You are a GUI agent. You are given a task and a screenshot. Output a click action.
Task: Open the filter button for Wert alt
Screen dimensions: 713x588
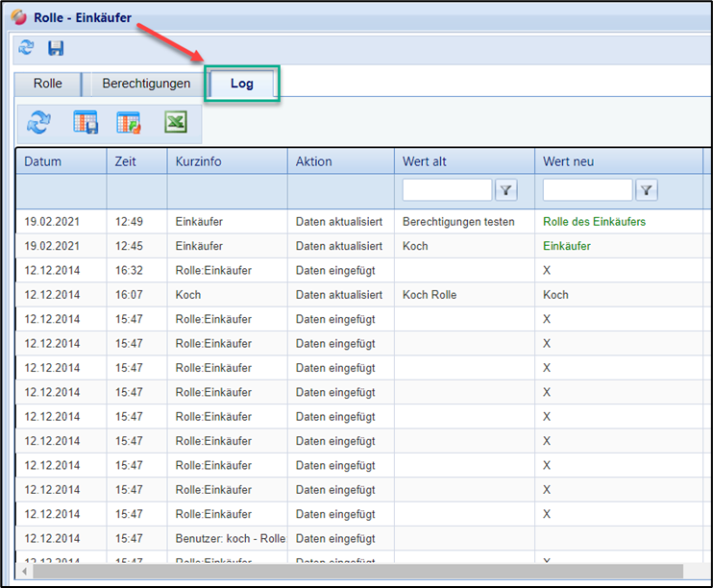coord(506,190)
